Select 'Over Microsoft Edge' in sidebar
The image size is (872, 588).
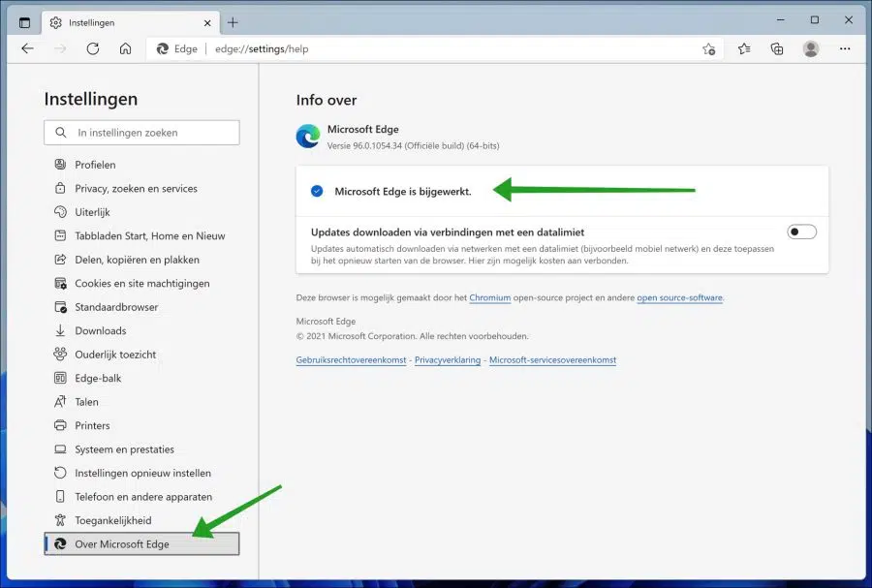141,544
